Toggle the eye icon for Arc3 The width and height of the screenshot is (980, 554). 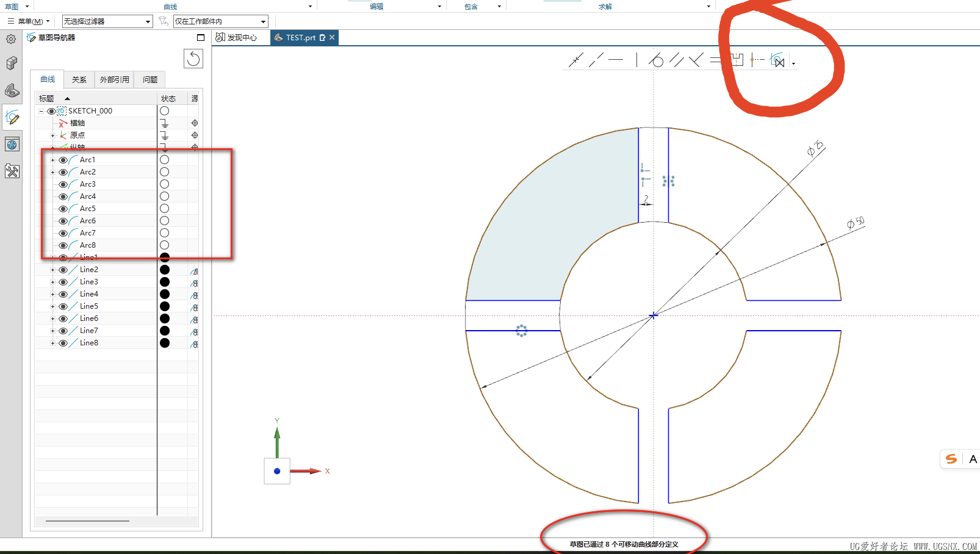pyautogui.click(x=63, y=184)
